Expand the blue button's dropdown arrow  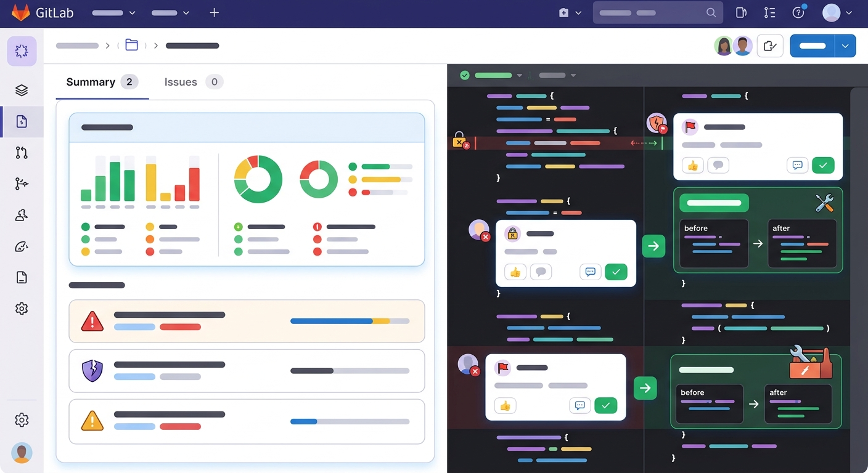point(845,46)
